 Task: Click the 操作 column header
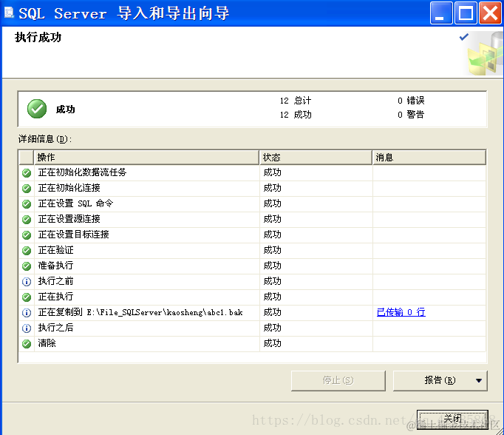pyautogui.click(x=146, y=158)
